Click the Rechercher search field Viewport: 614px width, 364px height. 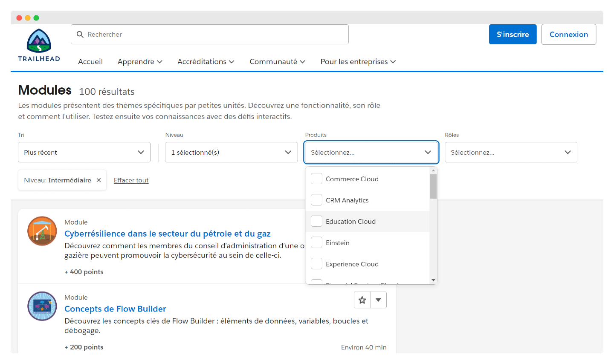point(210,35)
